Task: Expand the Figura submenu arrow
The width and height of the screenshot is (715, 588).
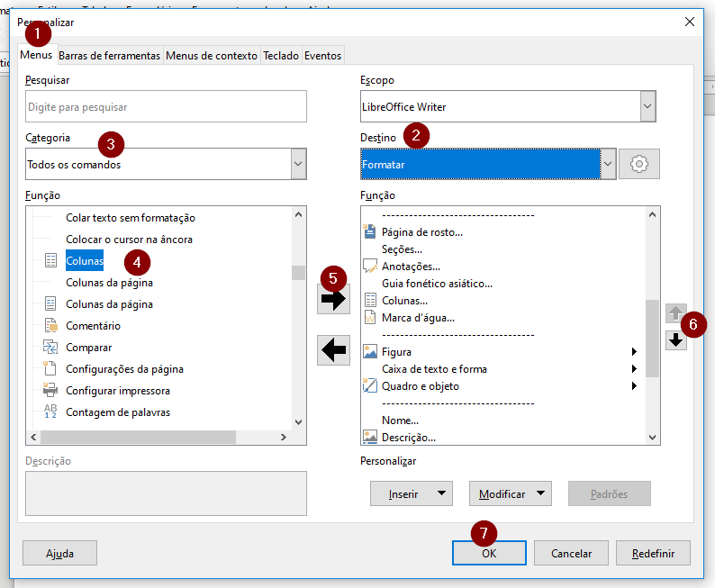Action: (634, 352)
